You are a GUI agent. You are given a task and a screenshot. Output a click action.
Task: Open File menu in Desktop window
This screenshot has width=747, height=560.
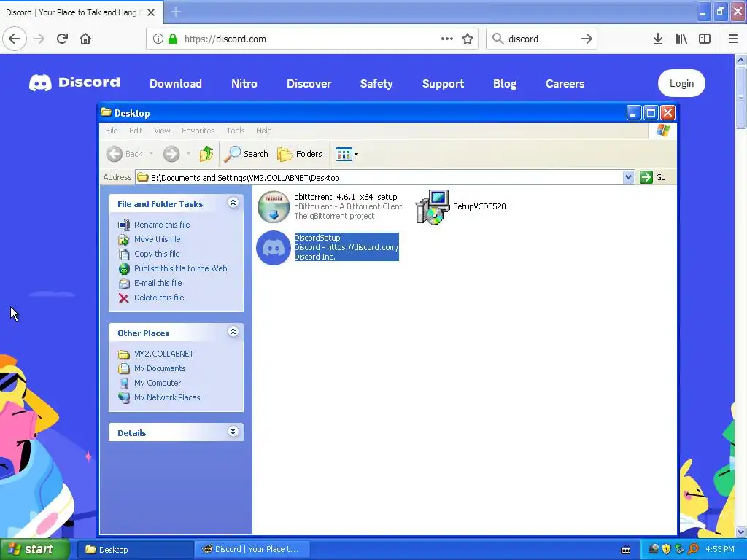point(112,131)
